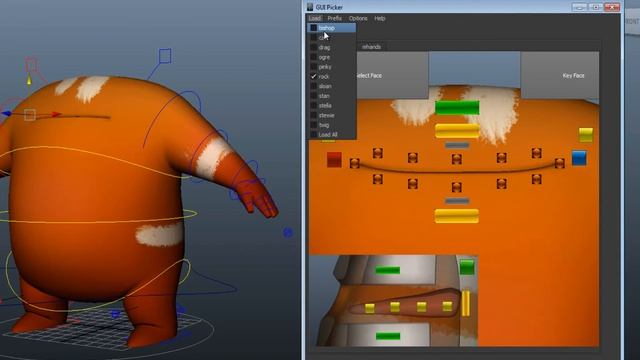Select the blue square control above the character
This screenshot has width=640, height=360.
point(165,56)
